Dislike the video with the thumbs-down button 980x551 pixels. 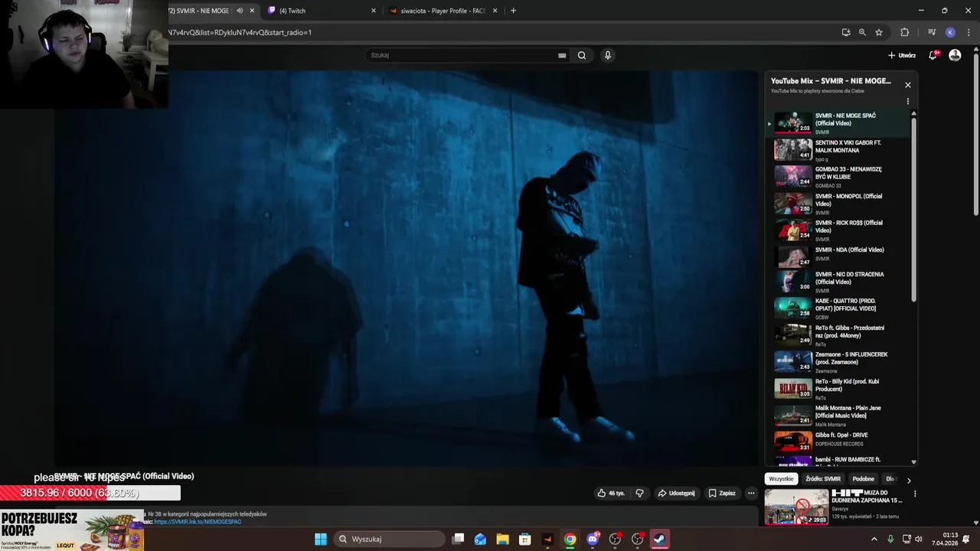639,493
